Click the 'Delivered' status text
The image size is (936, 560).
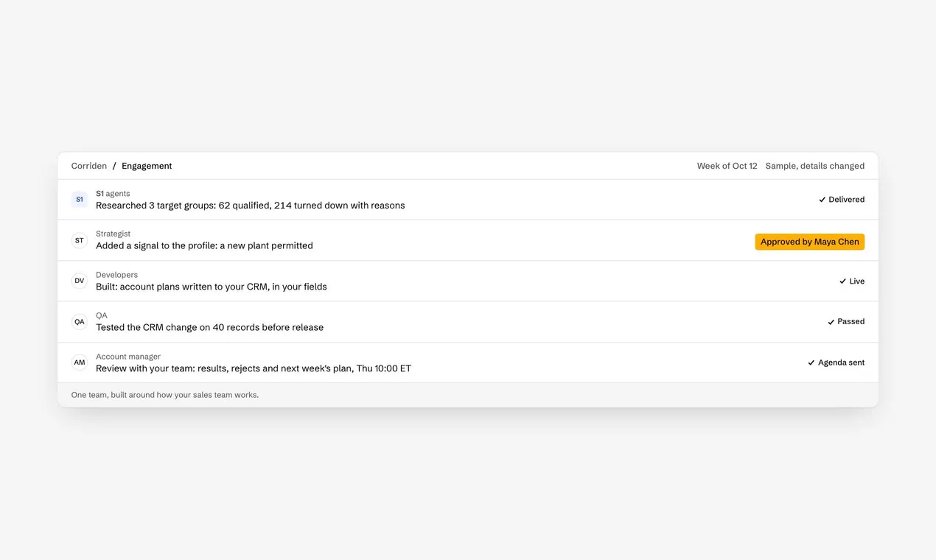click(847, 200)
